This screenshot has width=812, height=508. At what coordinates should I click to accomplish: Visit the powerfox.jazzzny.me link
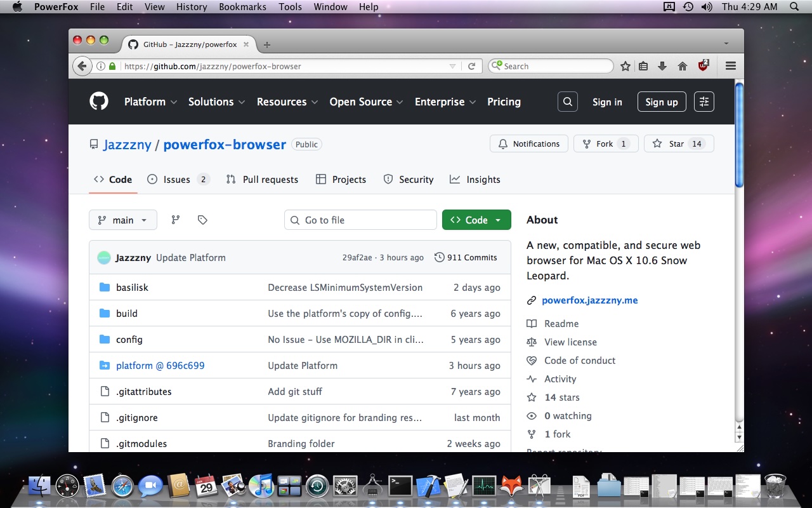click(x=590, y=300)
